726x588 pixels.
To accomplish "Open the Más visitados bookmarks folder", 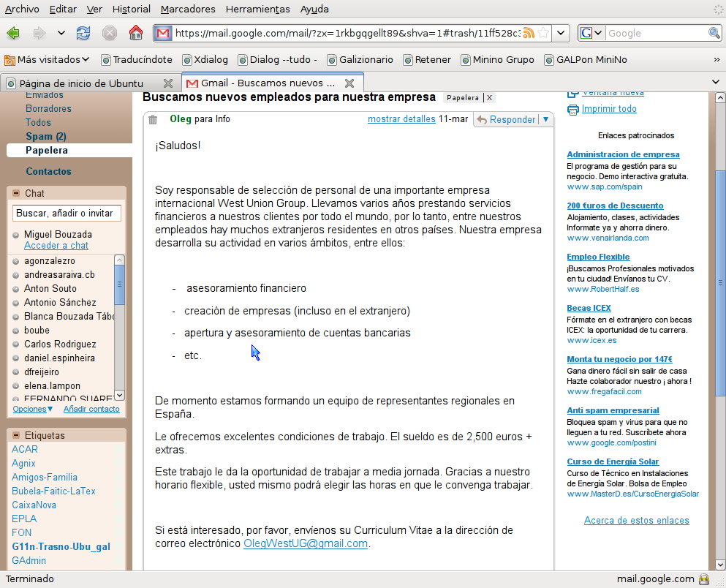I will [x=47, y=60].
